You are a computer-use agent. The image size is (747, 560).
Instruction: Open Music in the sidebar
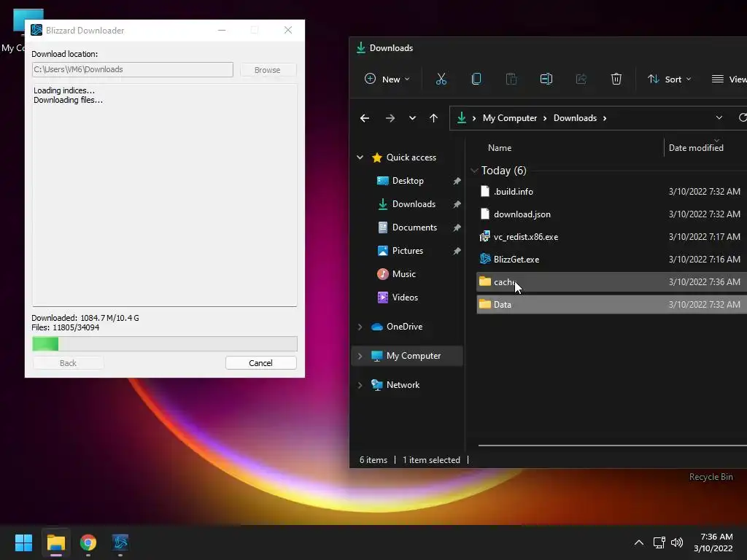tap(403, 274)
